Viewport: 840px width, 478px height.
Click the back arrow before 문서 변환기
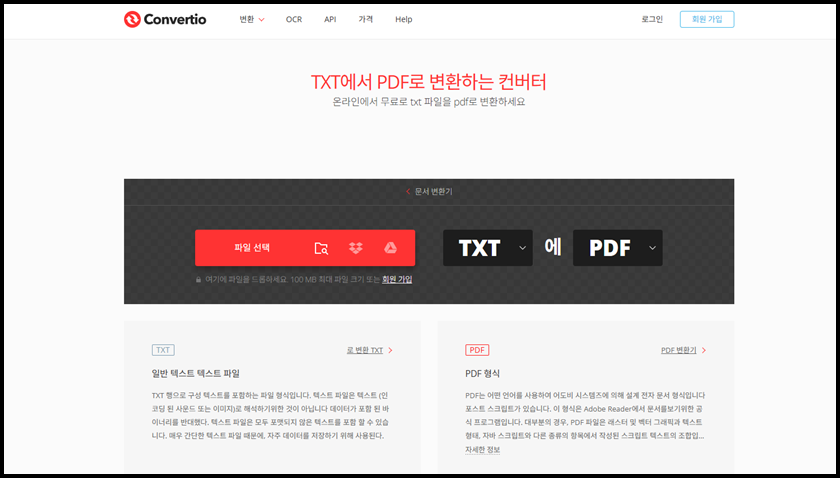(x=408, y=191)
